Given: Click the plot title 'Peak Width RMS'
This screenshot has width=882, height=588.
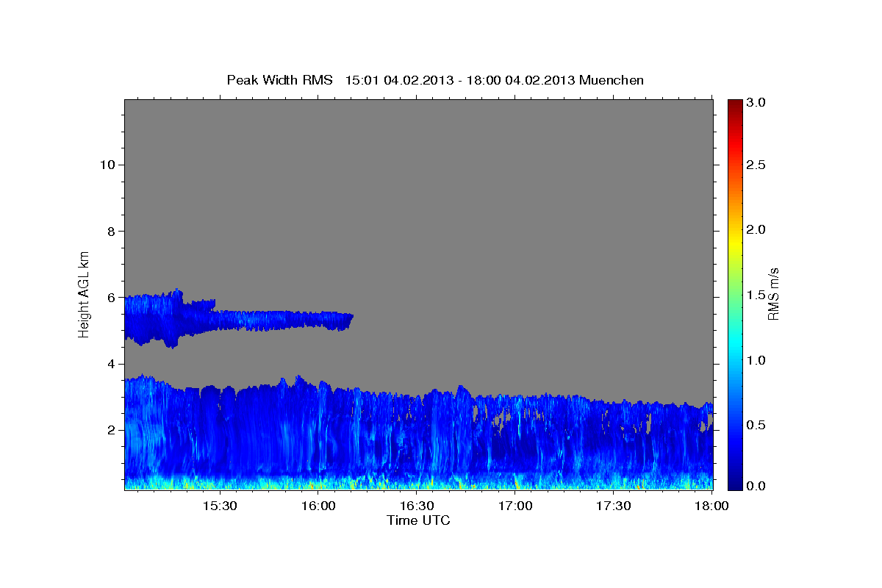Looking at the screenshot, I should coord(279,80).
